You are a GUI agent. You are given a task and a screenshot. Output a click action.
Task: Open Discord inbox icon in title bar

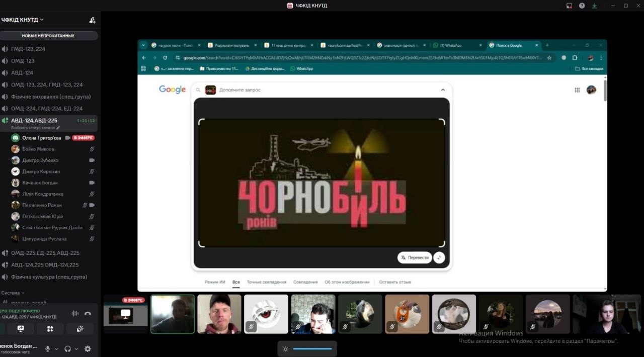click(569, 6)
